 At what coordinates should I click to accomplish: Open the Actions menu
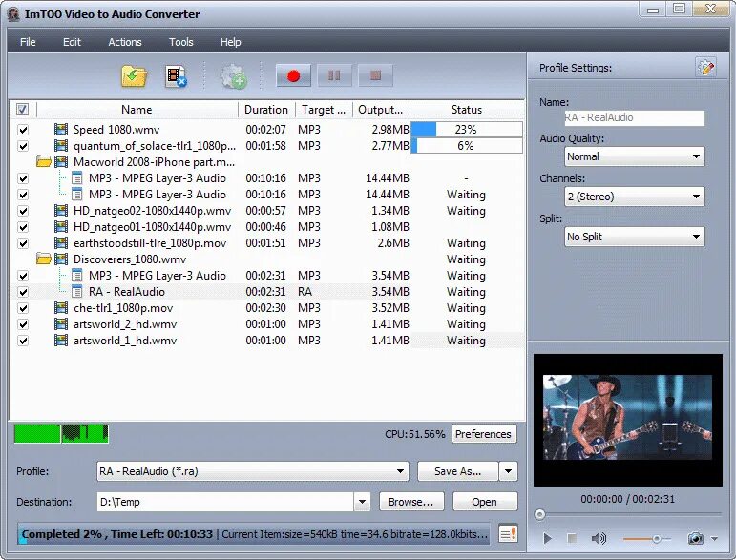125,42
